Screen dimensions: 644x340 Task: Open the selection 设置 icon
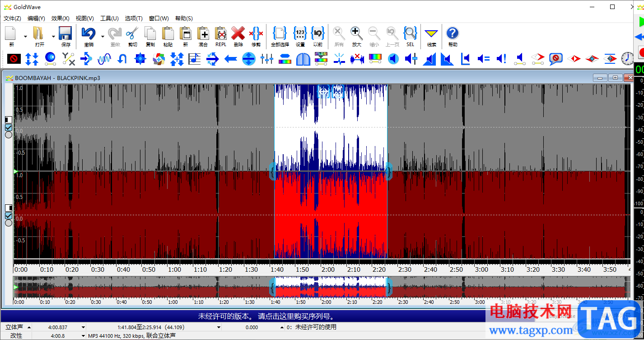click(x=300, y=36)
